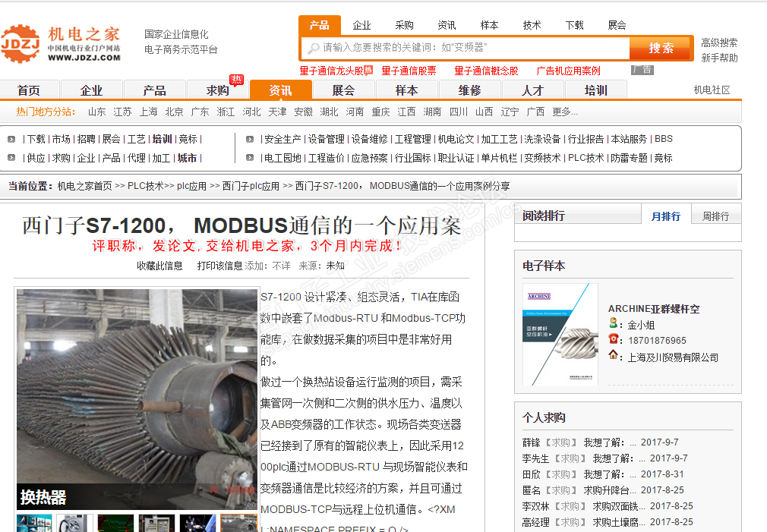
Task: Go to 首页 in main navigation
Action: 29,90
